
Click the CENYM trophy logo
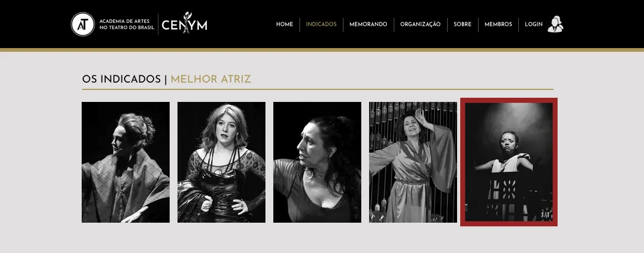184,24
